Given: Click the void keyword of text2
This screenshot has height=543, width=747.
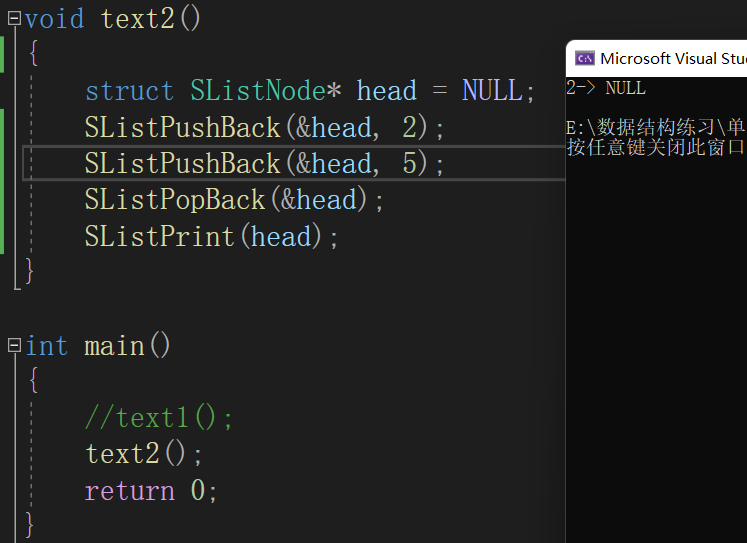Looking at the screenshot, I should click(55, 19).
